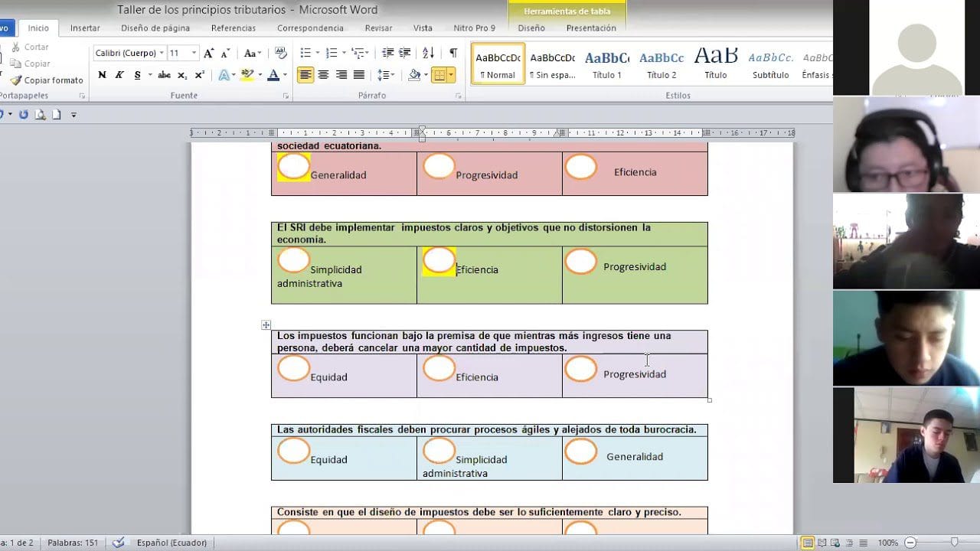This screenshot has height=551, width=980.
Task: Increase paragraph indent
Action: pos(405,53)
